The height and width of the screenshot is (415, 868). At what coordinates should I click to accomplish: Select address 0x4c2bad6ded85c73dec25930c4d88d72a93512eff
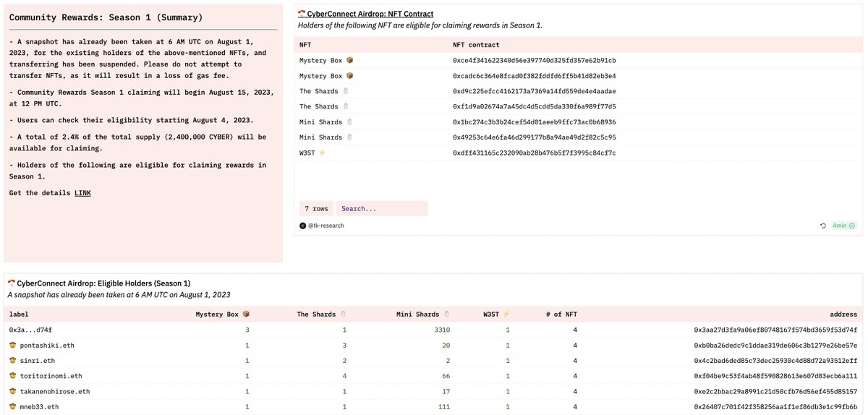(x=775, y=360)
